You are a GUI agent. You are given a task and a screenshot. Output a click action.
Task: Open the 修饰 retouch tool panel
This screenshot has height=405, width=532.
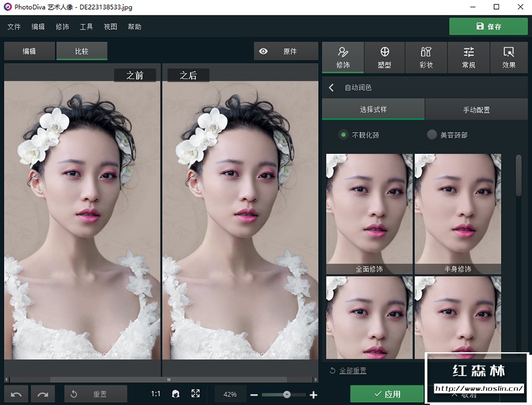click(x=342, y=57)
